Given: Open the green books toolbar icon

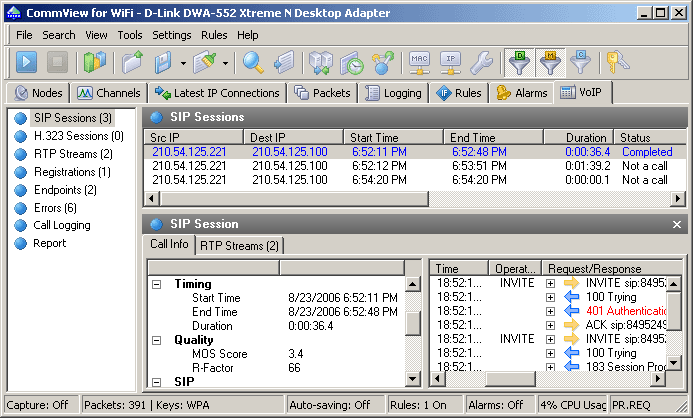Looking at the screenshot, I should [95, 62].
